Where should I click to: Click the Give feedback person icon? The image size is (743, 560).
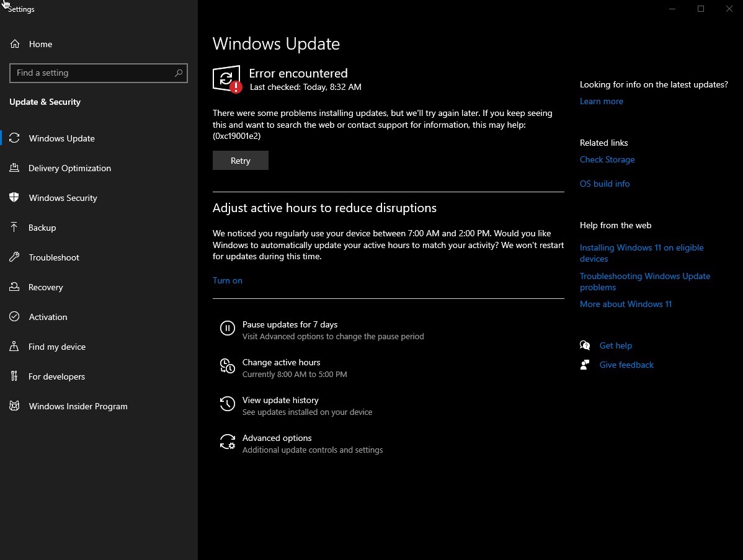(585, 365)
